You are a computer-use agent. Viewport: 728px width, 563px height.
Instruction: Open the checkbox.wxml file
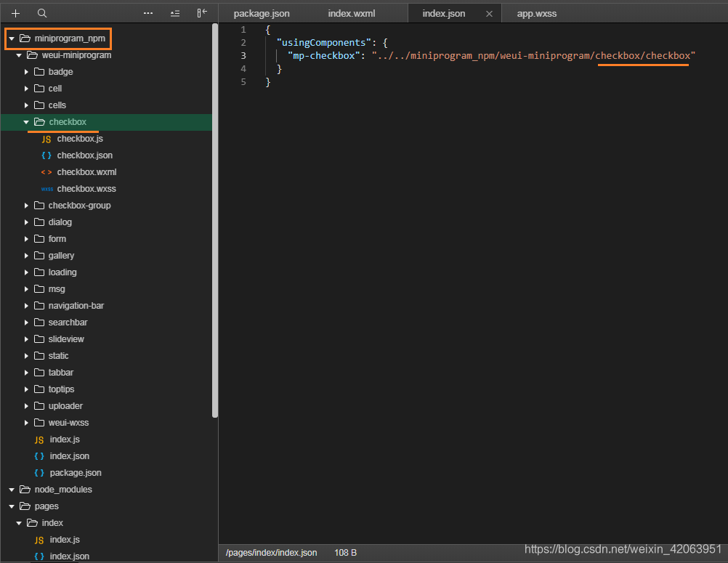pos(86,172)
